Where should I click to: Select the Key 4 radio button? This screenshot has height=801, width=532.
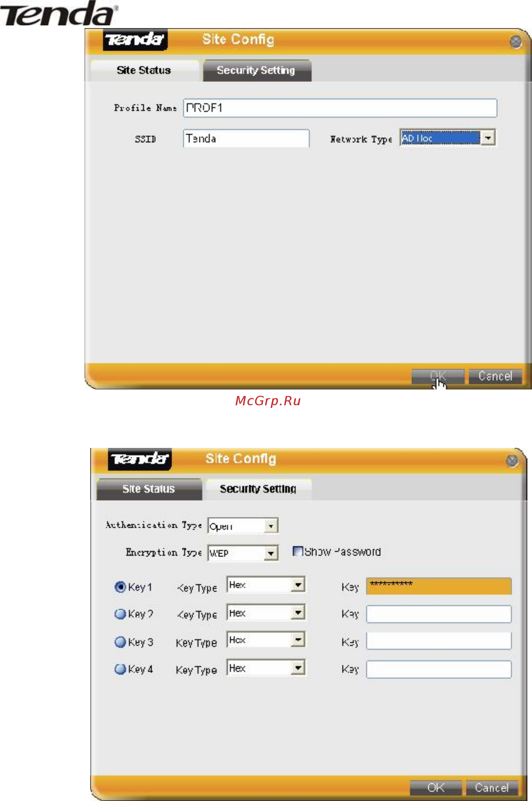120,669
